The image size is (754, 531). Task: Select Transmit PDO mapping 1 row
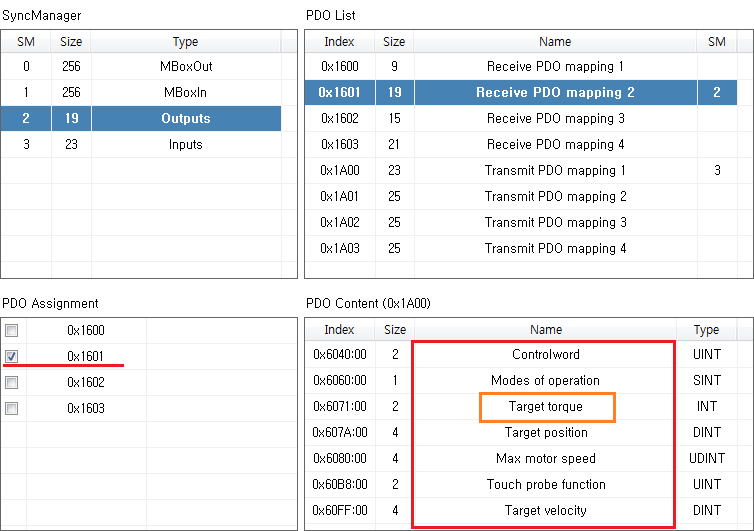click(x=555, y=171)
